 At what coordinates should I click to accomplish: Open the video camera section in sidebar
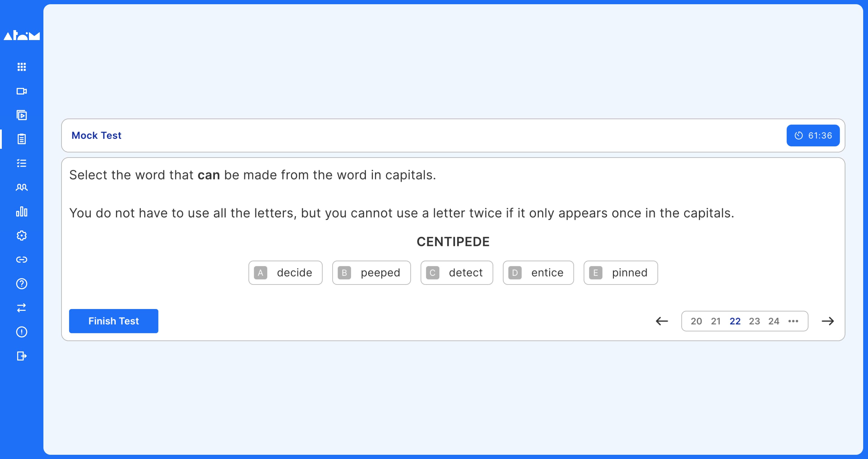pyautogui.click(x=21, y=91)
